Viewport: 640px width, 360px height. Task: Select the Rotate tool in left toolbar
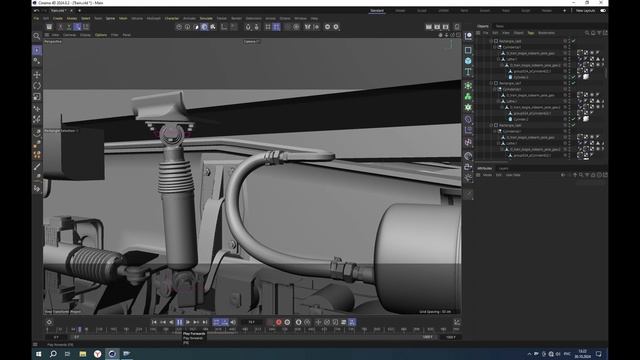click(x=37, y=86)
